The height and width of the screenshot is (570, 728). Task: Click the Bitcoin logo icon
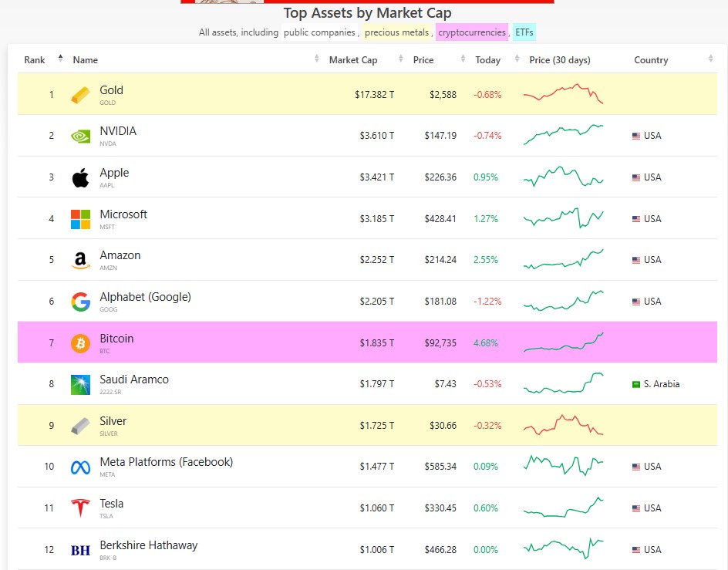(80, 343)
